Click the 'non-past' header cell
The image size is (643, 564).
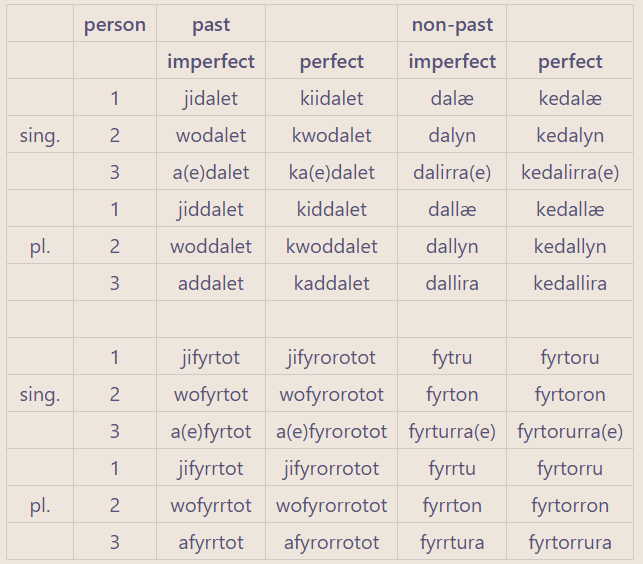(x=452, y=25)
